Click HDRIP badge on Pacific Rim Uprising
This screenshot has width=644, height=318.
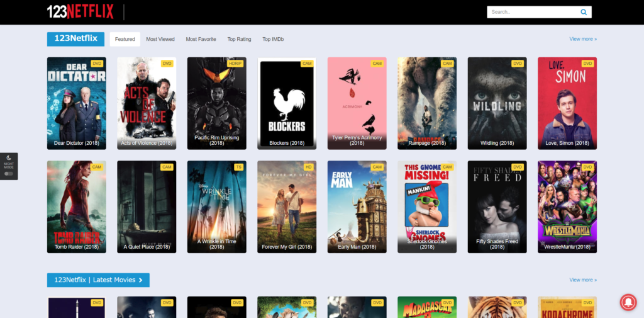(x=235, y=64)
